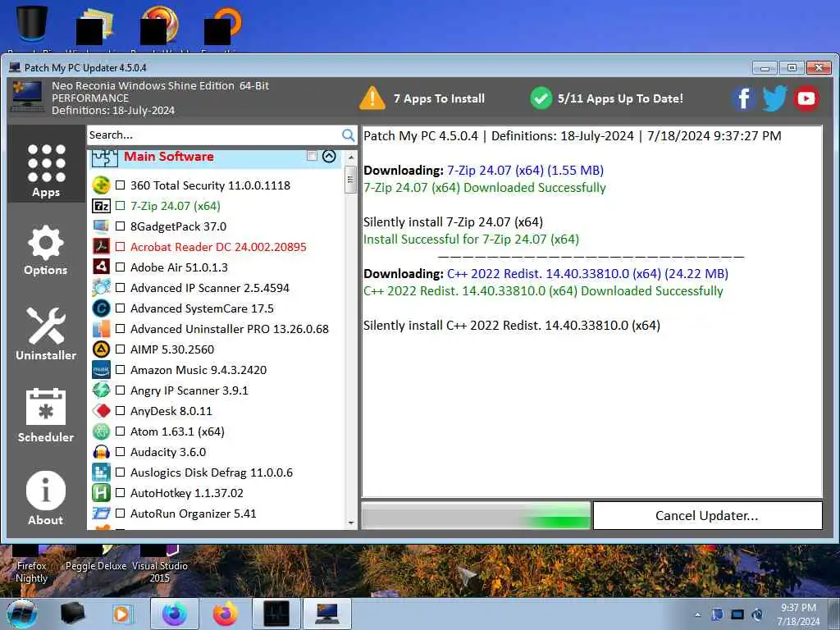This screenshot has width=840, height=630.
Task: Click the Facebook icon in the header
Action: coord(743,98)
